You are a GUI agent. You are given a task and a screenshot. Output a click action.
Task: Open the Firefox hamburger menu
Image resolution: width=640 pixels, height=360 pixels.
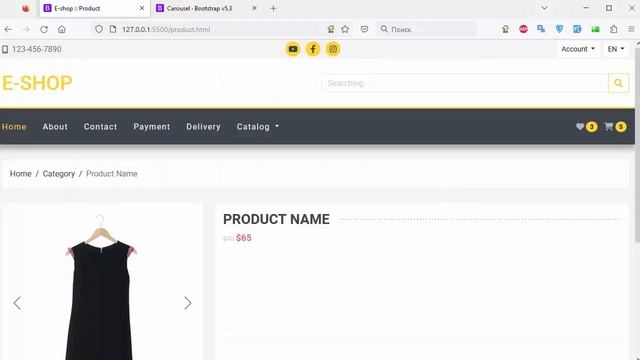click(x=631, y=29)
